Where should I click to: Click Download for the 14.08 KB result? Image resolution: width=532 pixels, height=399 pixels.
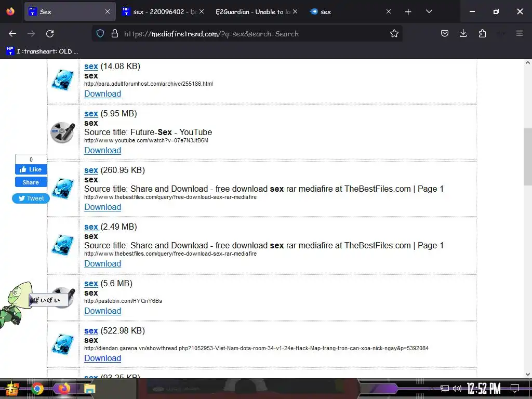[x=102, y=94]
